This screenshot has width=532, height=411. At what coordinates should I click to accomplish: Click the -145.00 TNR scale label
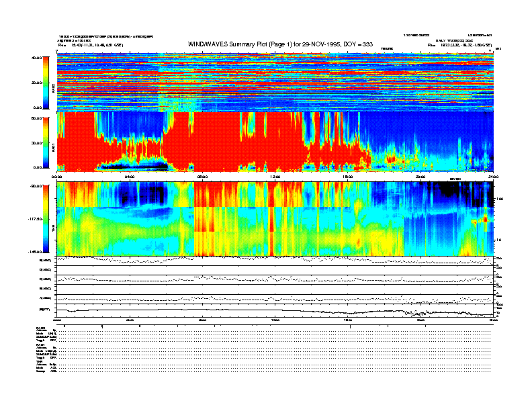click(36, 252)
